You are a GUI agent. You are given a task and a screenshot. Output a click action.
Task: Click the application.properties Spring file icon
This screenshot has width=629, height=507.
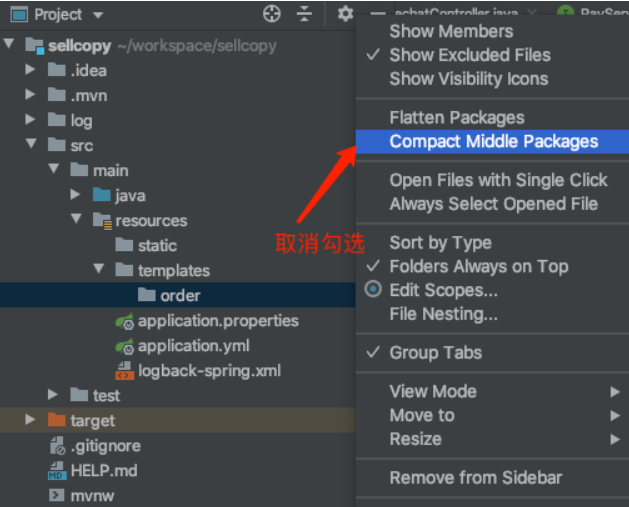click(x=125, y=321)
